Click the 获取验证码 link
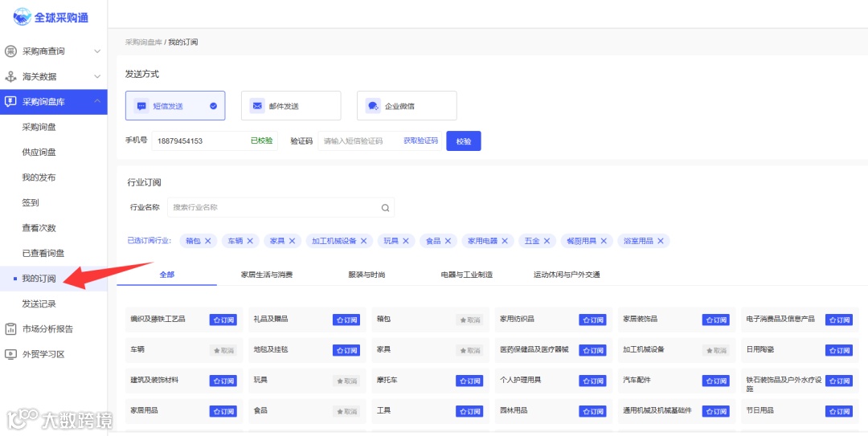 point(420,141)
